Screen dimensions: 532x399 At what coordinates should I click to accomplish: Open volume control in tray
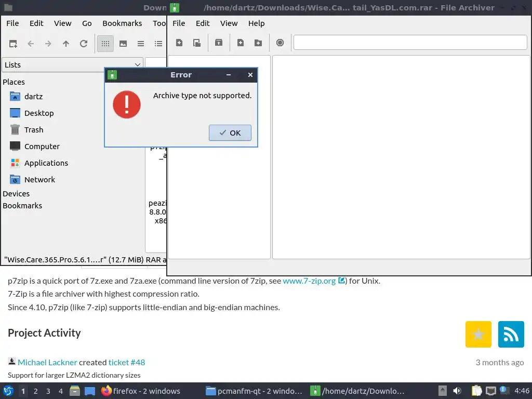[x=457, y=391]
